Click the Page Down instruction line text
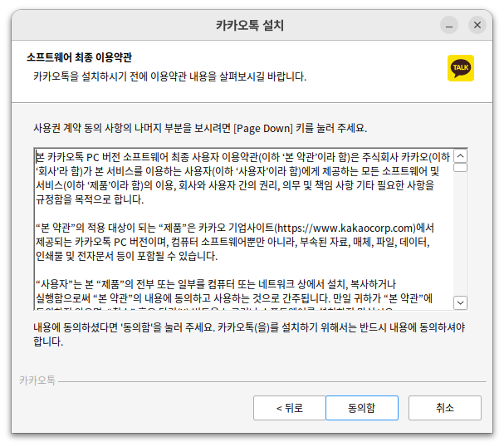 coord(200,128)
